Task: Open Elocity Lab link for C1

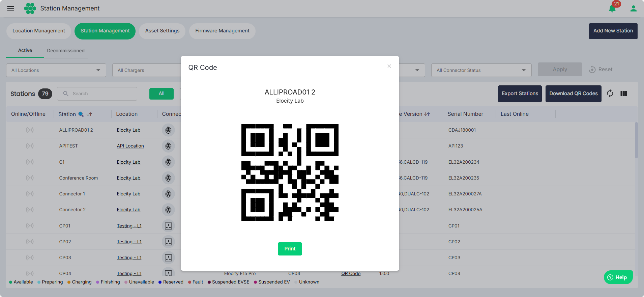Action: (128, 162)
